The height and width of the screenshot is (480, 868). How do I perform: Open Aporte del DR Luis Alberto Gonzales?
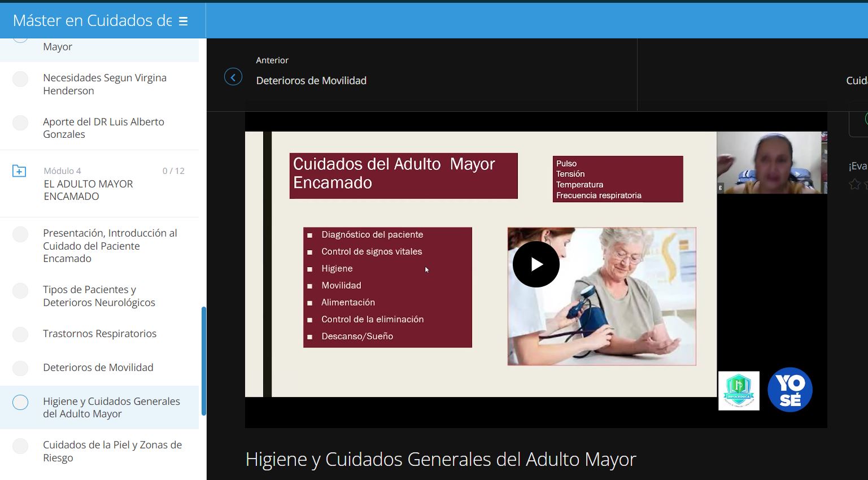click(x=103, y=128)
